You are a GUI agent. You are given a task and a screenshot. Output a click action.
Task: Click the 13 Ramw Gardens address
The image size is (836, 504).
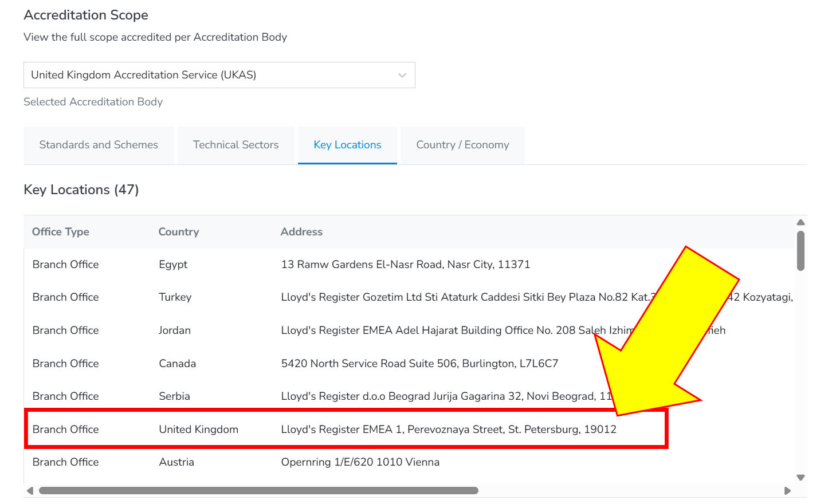(x=406, y=265)
